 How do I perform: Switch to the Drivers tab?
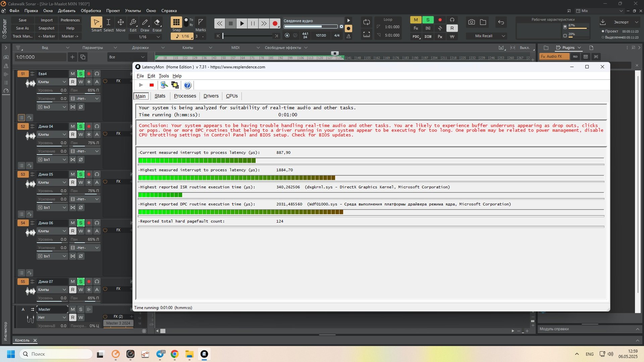click(x=211, y=96)
